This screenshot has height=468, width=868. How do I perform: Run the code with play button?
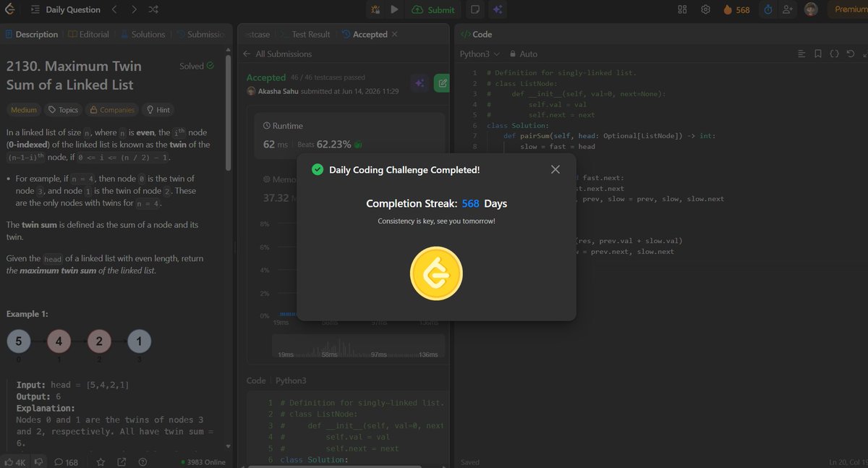pos(394,9)
